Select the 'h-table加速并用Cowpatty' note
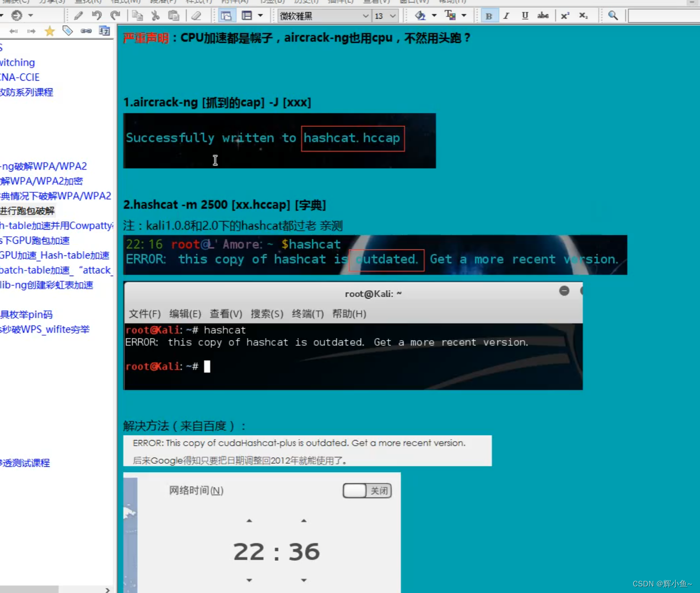Viewport: 700px width, 593px height. coord(57,226)
